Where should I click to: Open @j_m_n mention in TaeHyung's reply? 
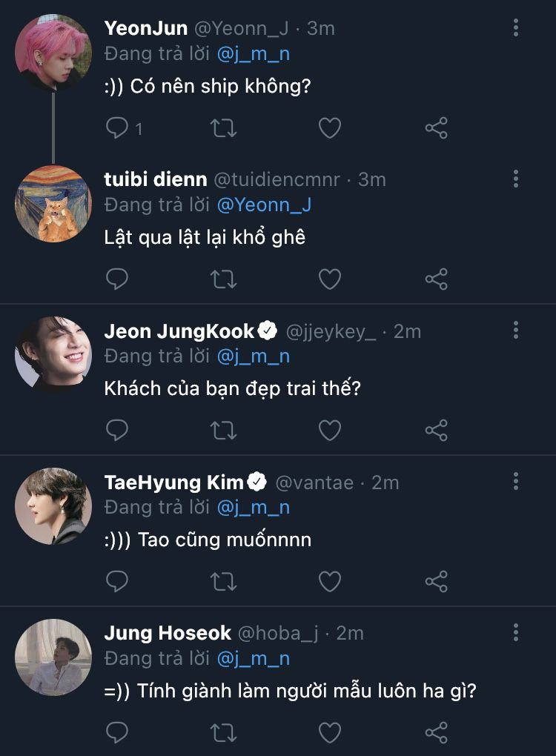pos(253,507)
